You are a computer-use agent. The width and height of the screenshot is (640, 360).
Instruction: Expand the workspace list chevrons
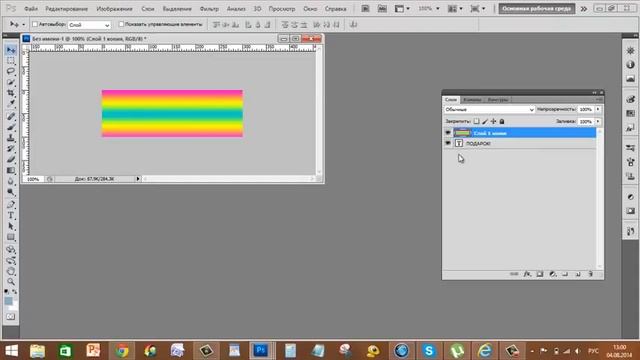pyautogui.click(x=584, y=9)
